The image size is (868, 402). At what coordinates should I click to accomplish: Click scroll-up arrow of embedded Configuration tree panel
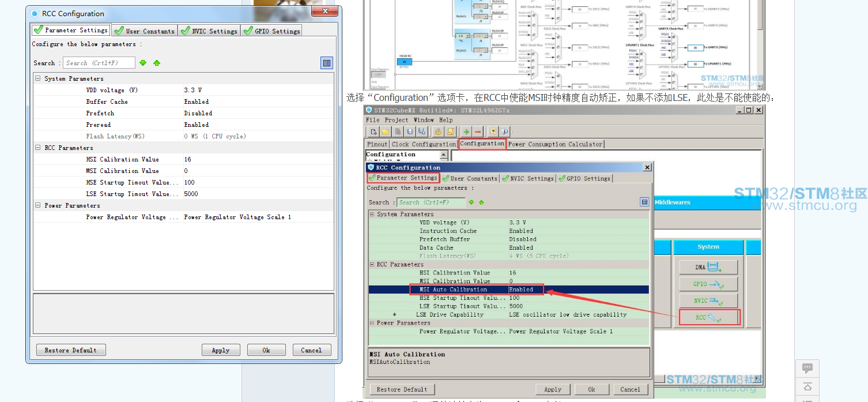(444, 155)
